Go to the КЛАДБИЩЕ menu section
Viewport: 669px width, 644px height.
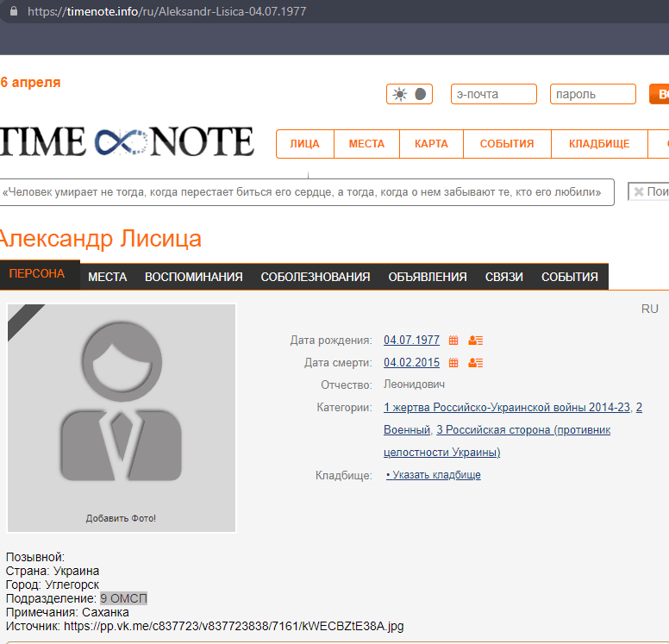tap(599, 144)
